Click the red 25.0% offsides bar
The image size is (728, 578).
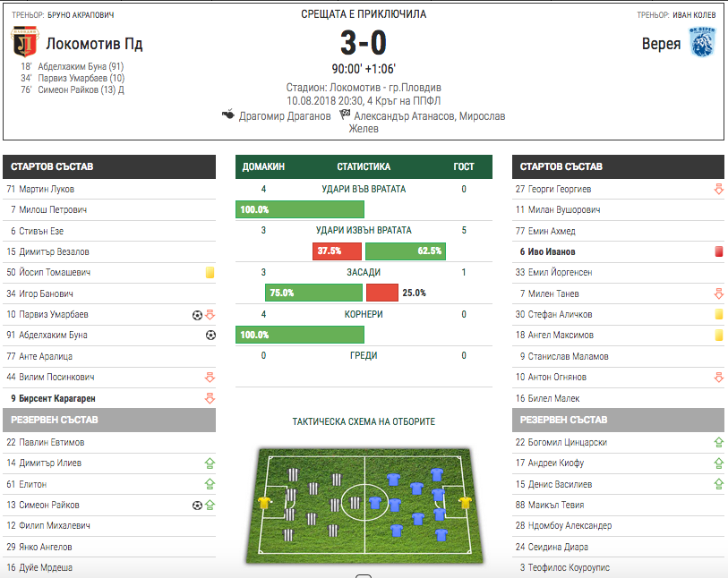click(x=382, y=293)
